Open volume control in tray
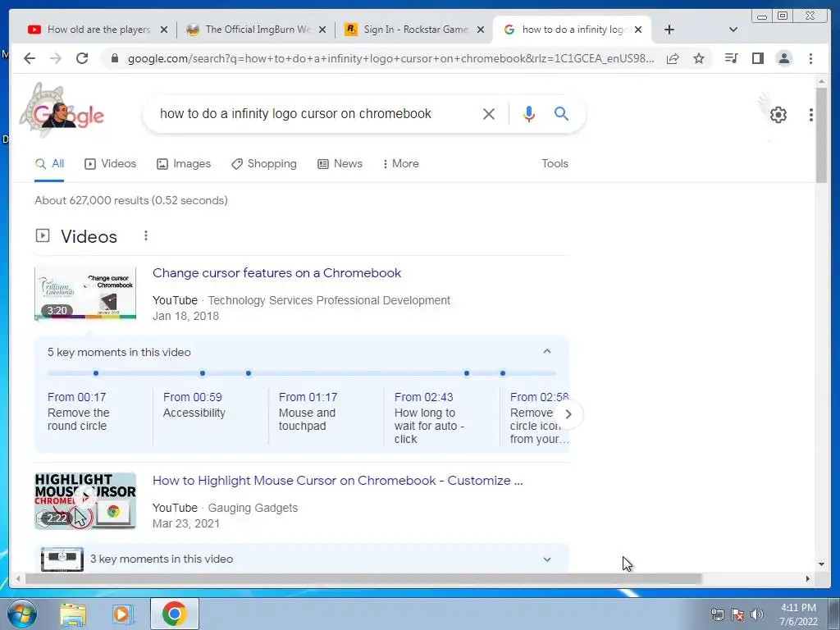840x630 pixels. [757, 614]
